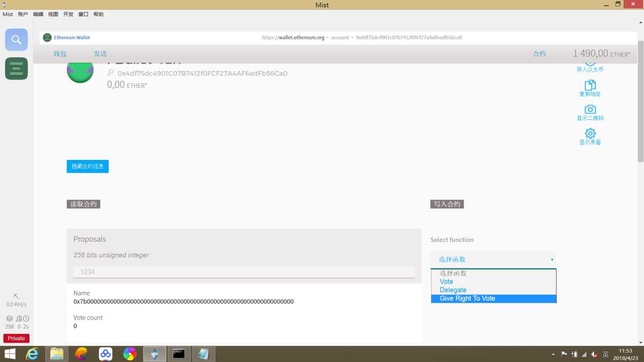Viewport: 644px width, 362px height.
Task: Show hidden tray icons arrow
Action: point(554,354)
